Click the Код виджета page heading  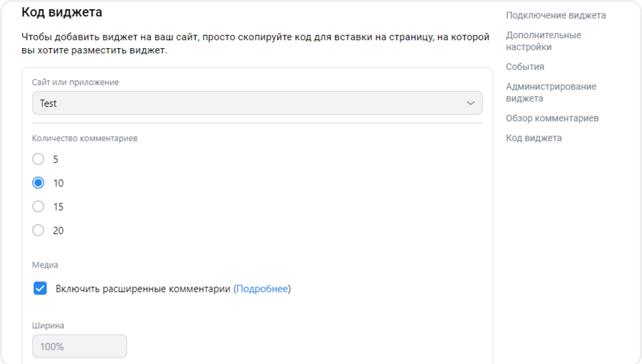62,12
